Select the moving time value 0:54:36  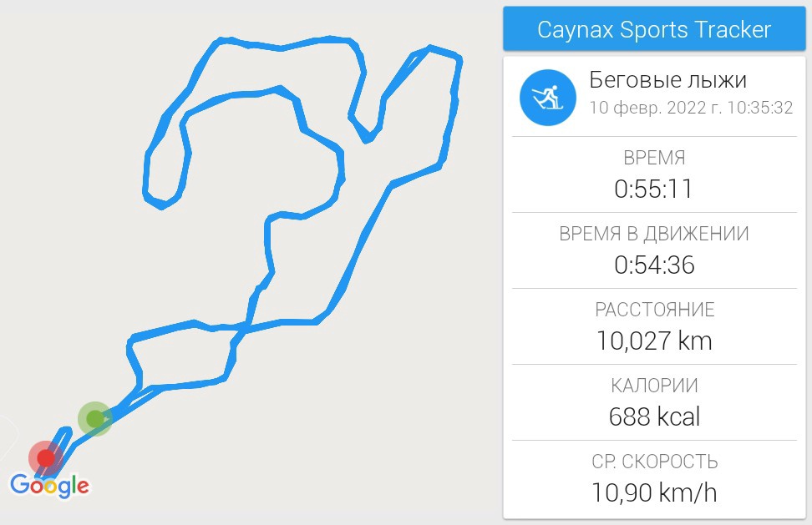pos(654,265)
